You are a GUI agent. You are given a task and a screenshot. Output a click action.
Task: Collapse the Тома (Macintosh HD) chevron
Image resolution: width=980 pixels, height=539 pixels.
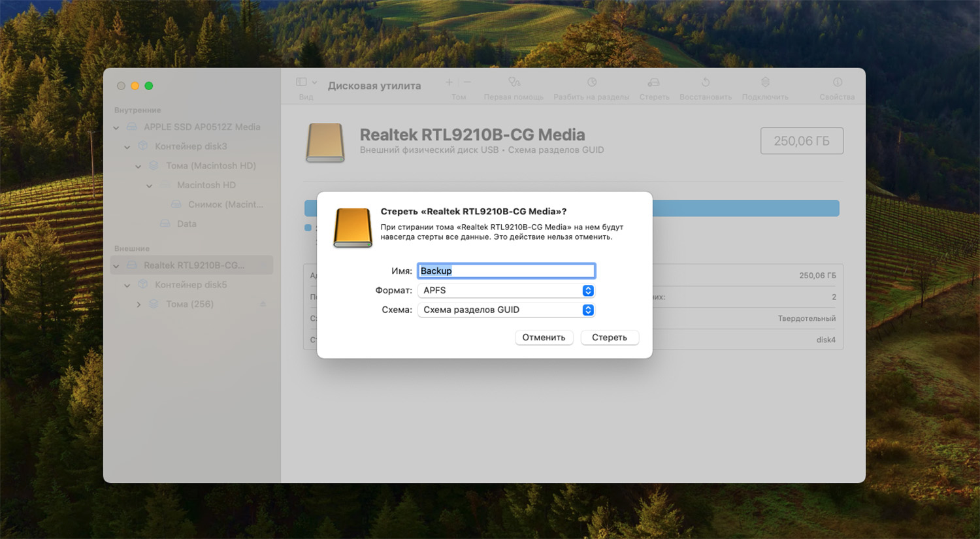pyautogui.click(x=139, y=167)
